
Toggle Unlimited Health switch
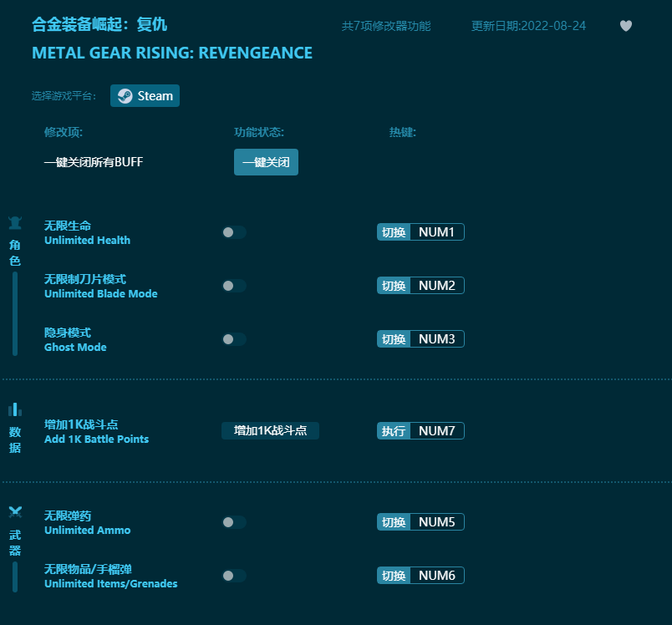click(234, 232)
